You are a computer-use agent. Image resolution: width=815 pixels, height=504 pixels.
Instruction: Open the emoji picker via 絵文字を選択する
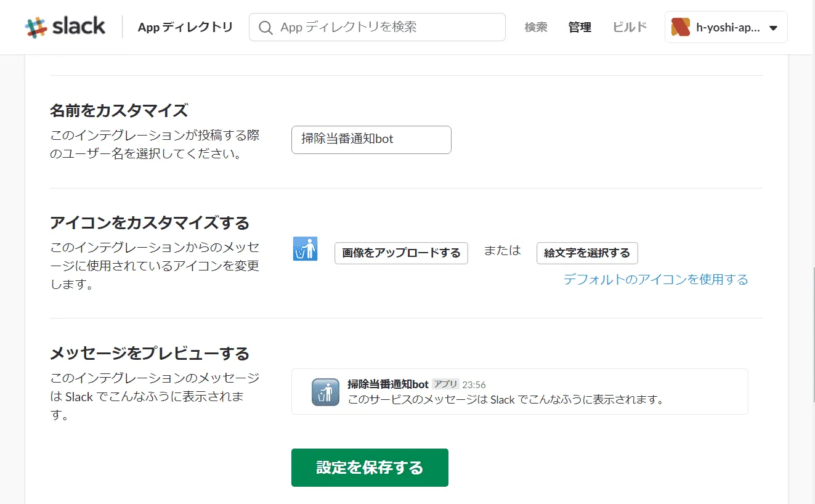tap(587, 253)
